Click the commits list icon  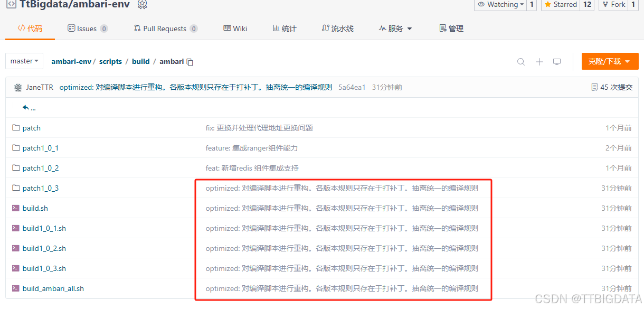click(595, 87)
